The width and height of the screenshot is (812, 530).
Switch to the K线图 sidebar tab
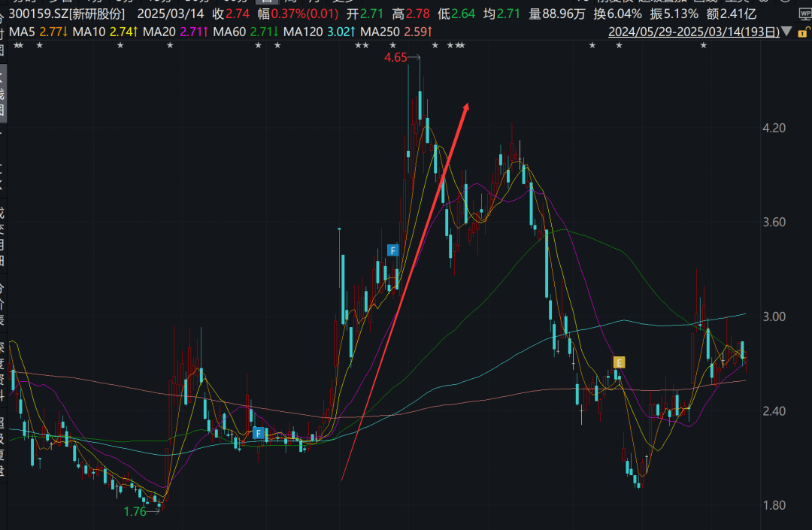2,94
